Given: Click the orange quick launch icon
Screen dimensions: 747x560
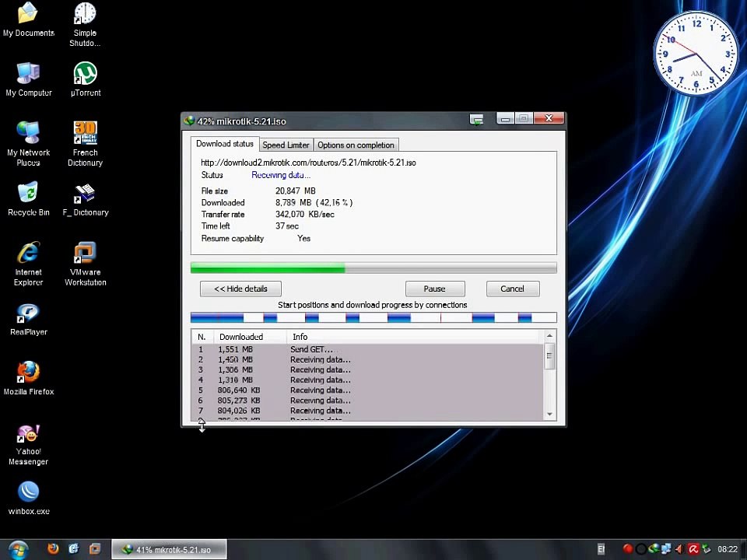Looking at the screenshot, I should tap(95, 549).
